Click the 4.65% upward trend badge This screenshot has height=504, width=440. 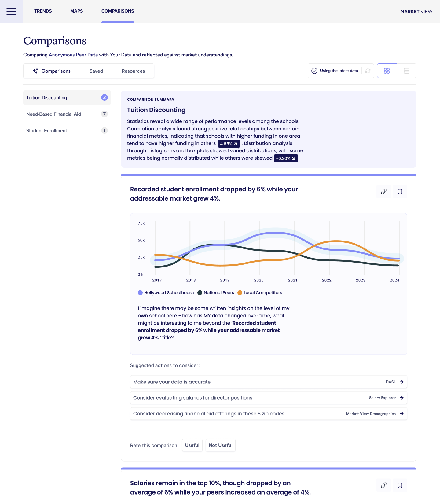pyautogui.click(x=229, y=144)
